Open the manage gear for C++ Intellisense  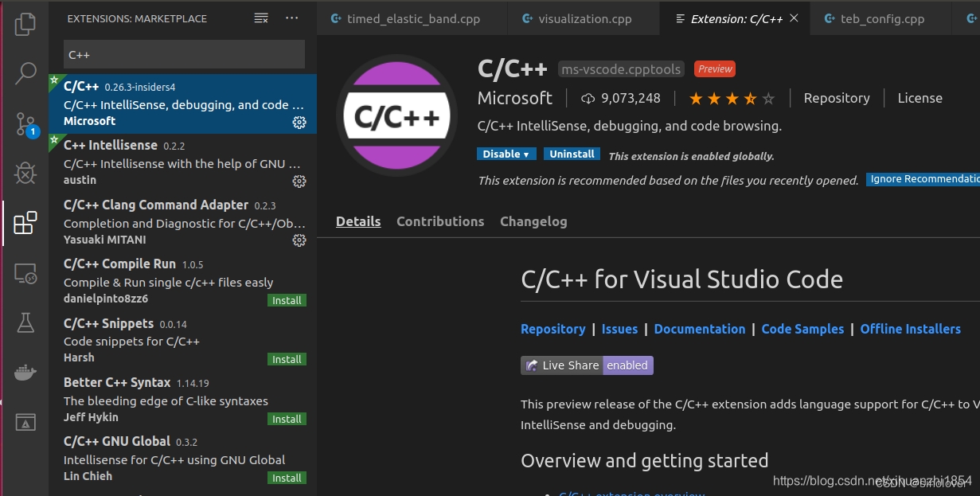click(299, 182)
